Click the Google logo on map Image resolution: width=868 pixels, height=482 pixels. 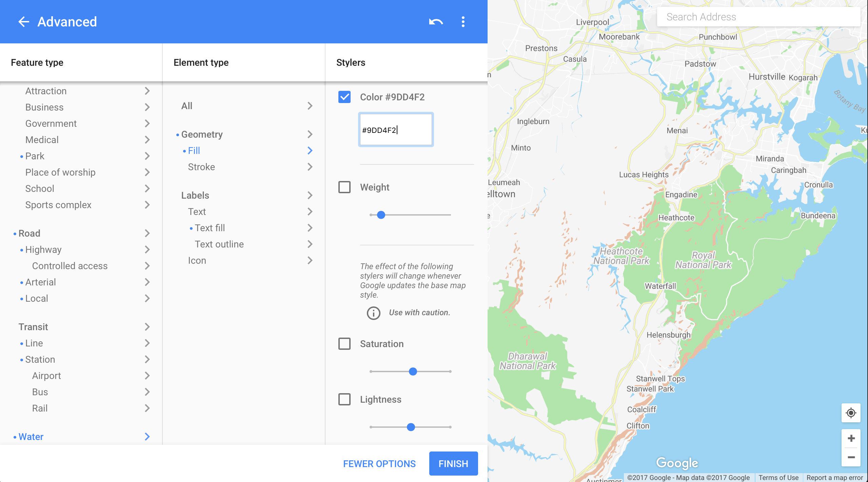[677, 463]
